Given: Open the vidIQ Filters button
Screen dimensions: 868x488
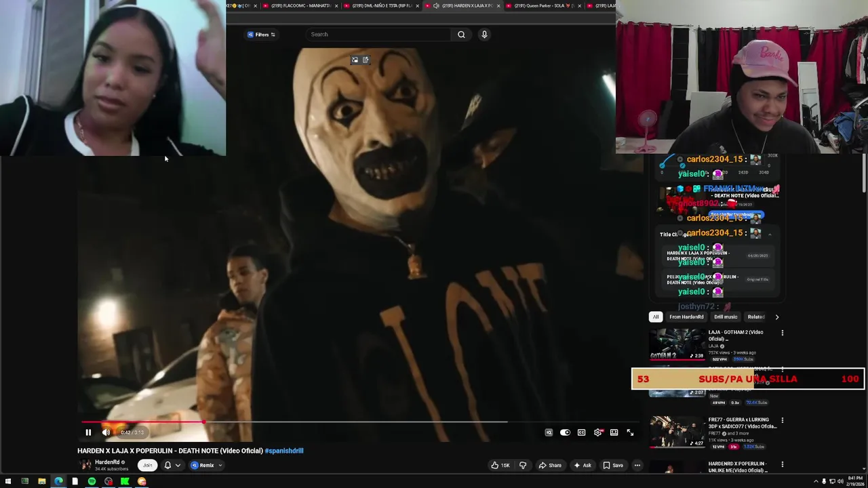Looking at the screenshot, I should coord(261,35).
